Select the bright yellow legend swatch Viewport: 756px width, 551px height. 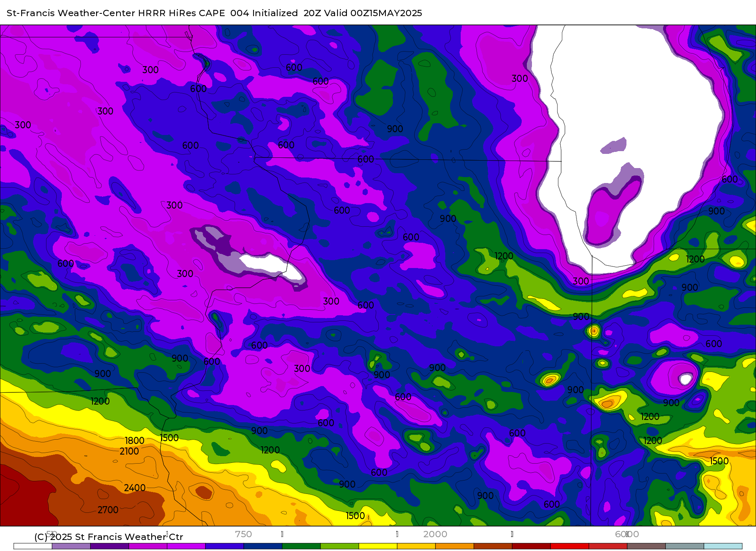(x=378, y=546)
